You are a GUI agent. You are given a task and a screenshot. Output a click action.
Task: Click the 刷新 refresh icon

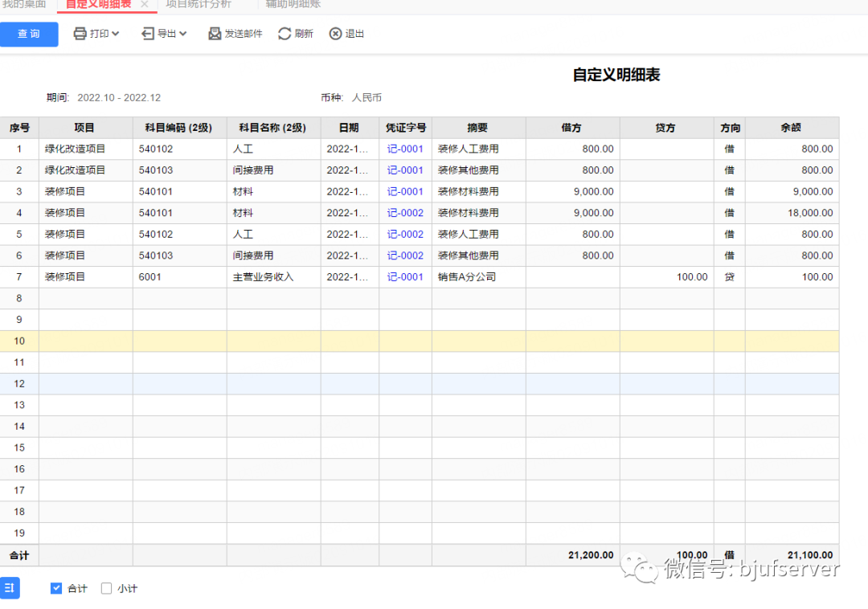tap(285, 34)
